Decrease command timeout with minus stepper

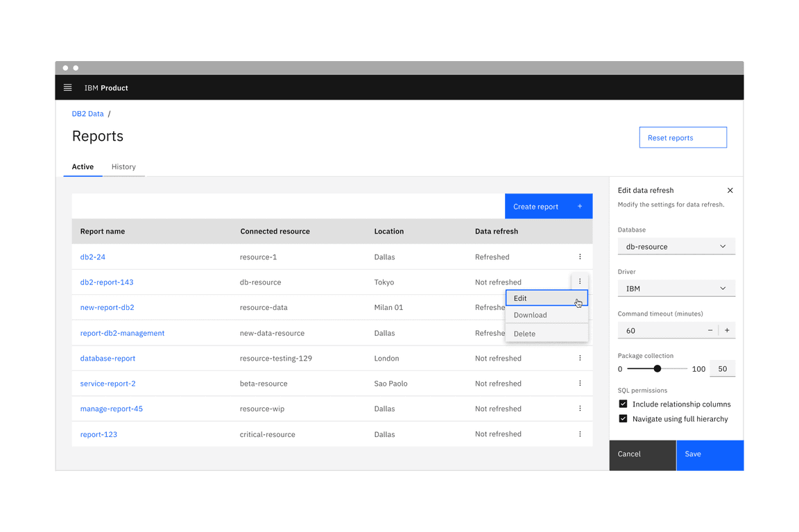[x=709, y=330]
